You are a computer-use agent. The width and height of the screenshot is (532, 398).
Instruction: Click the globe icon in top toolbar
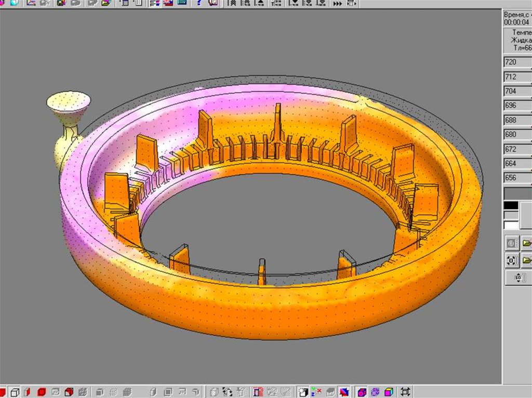pyautogui.click(x=14, y=3)
